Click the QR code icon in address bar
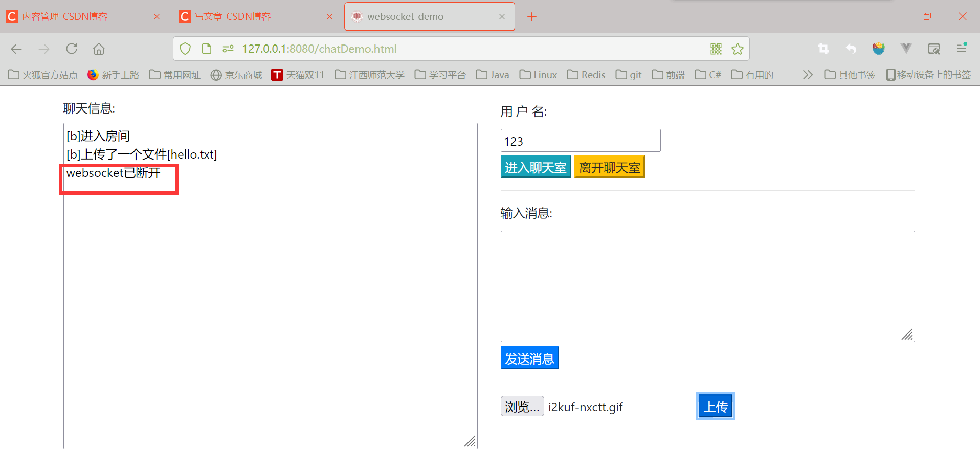 point(716,49)
